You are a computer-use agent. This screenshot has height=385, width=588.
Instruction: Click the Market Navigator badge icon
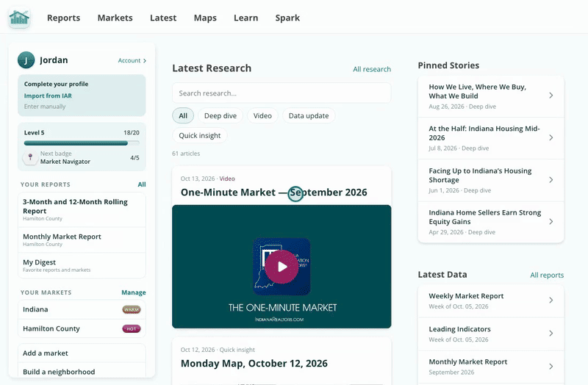pos(30,157)
